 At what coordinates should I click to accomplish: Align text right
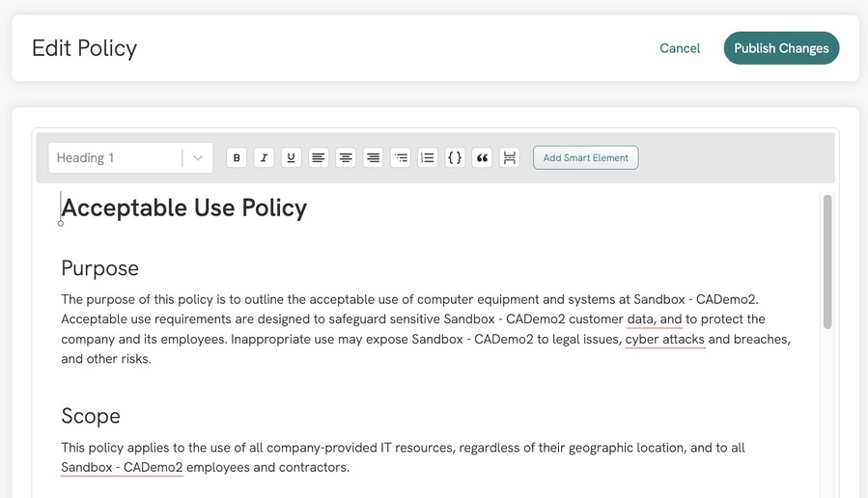[373, 157]
